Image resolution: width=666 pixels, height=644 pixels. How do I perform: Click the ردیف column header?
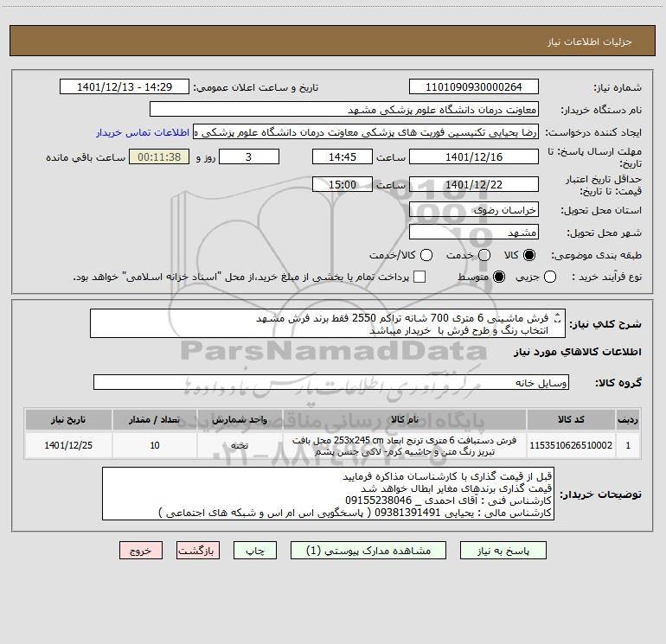coord(628,419)
